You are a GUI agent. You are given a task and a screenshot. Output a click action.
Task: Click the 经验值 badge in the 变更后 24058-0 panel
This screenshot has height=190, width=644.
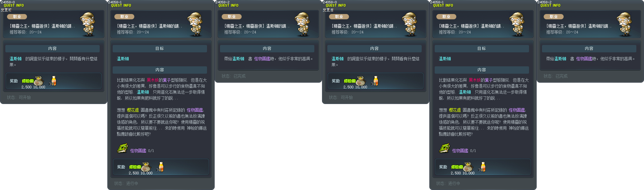pos(350,81)
